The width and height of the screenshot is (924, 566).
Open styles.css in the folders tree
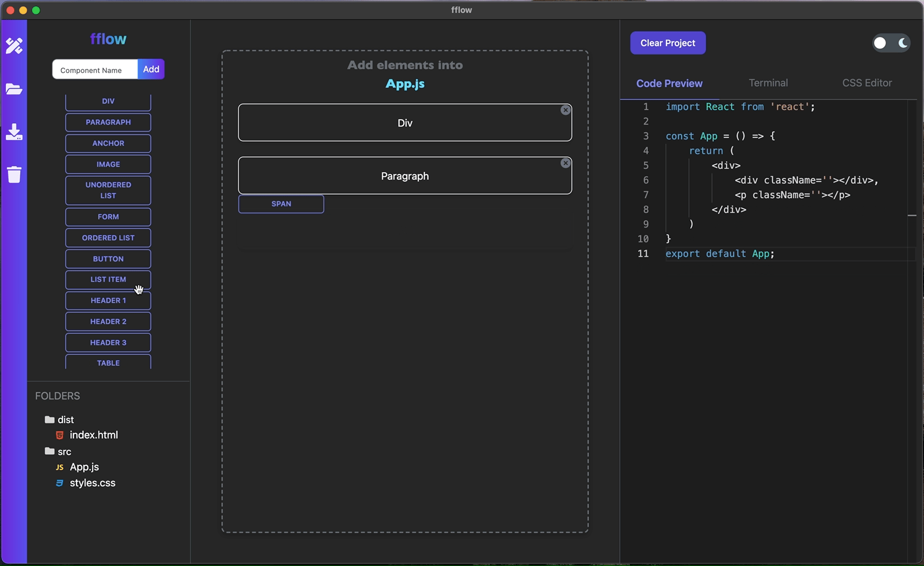click(x=93, y=483)
